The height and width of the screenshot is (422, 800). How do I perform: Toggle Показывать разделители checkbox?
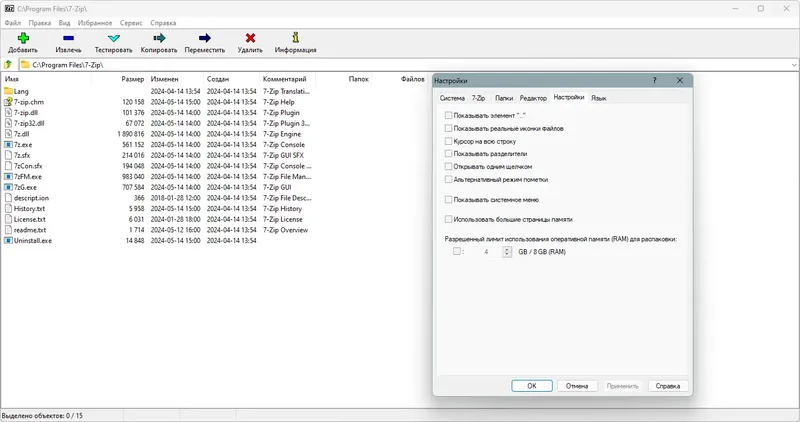point(448,153)
